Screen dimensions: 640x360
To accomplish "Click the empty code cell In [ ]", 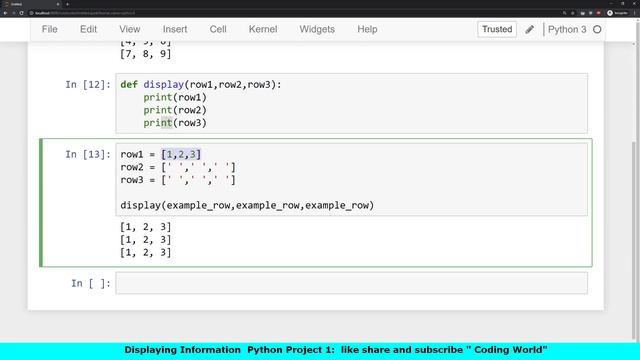I will pos(351,283).
